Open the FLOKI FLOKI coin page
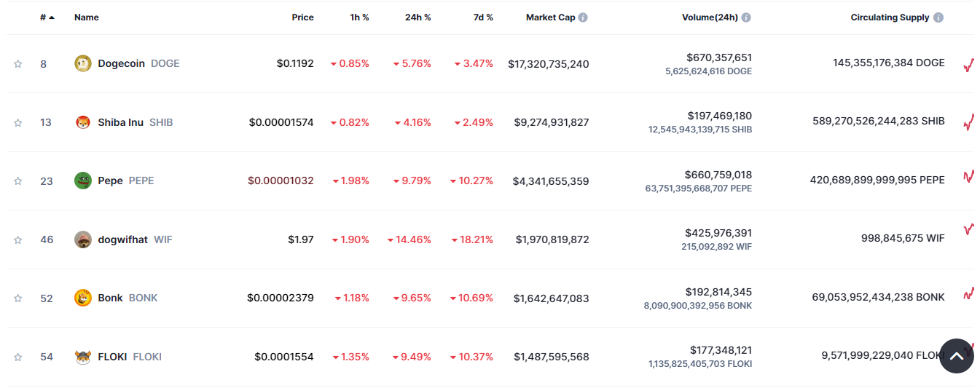Image resolution: width=980 pixels, height=388 pixels. coord(130,357)
